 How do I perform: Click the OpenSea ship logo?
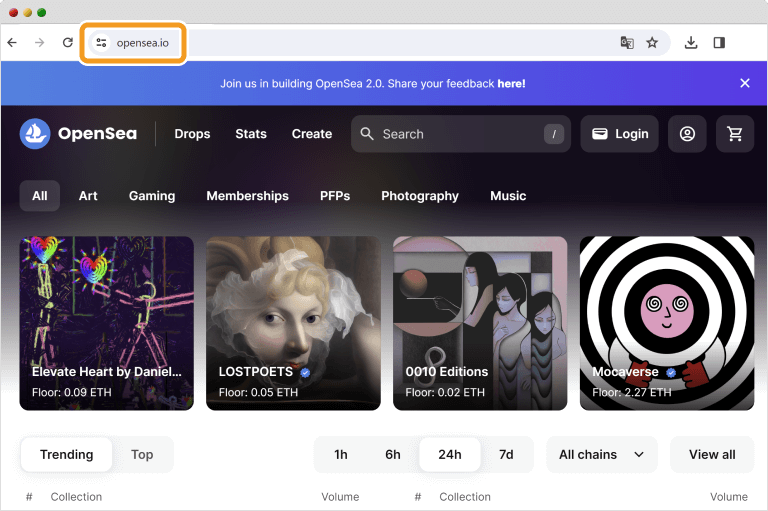[x=35, y=133]
